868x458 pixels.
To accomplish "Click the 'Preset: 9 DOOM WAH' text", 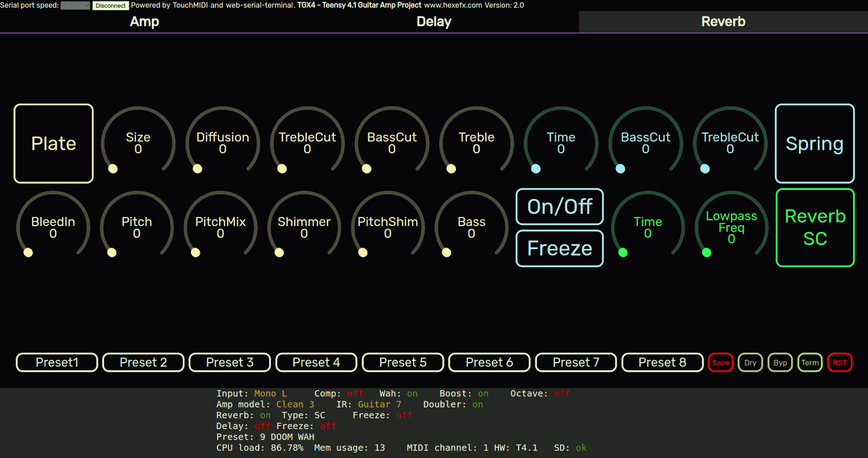I will pos(266,437).
